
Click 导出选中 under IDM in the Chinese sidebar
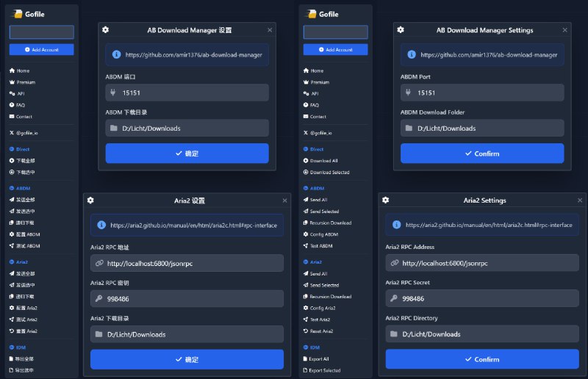pos(21,370)
